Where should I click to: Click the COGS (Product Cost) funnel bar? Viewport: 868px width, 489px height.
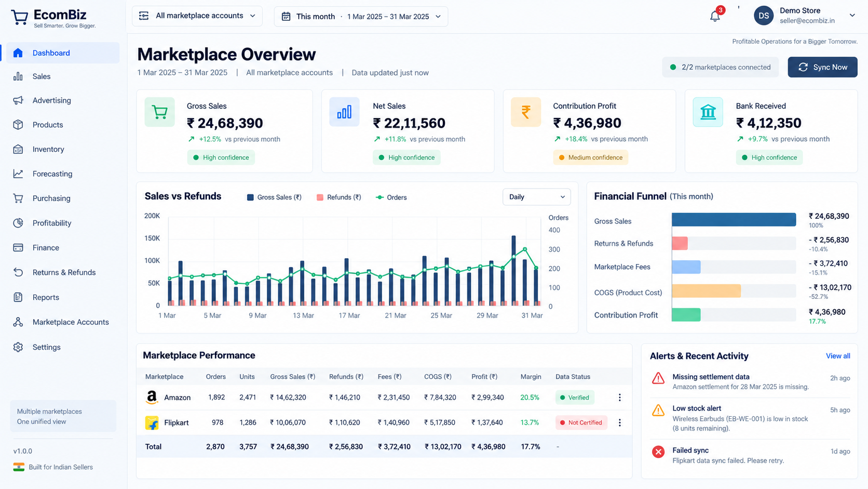pos(706,291)
